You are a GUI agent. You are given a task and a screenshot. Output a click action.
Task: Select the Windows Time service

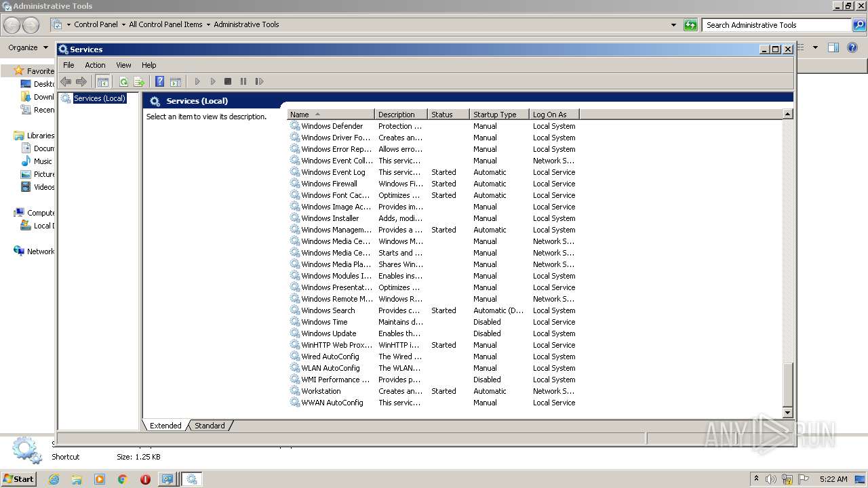(324, 322)
